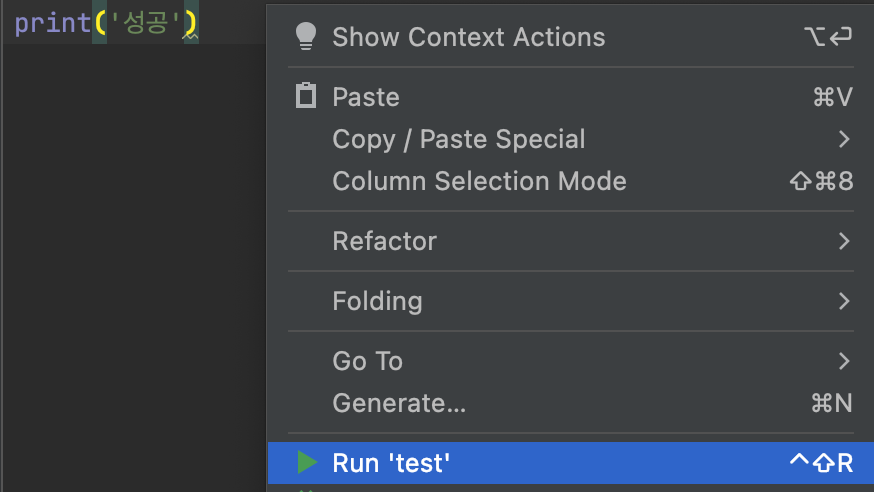Expand the Go To submenu chevron
This screenshot has width=874, height=492.
coord(844,361)
